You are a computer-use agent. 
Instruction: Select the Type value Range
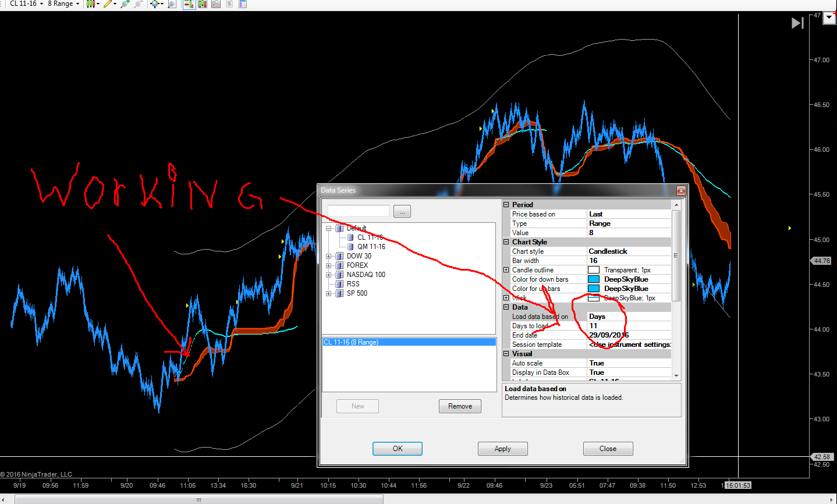point(630,223)
